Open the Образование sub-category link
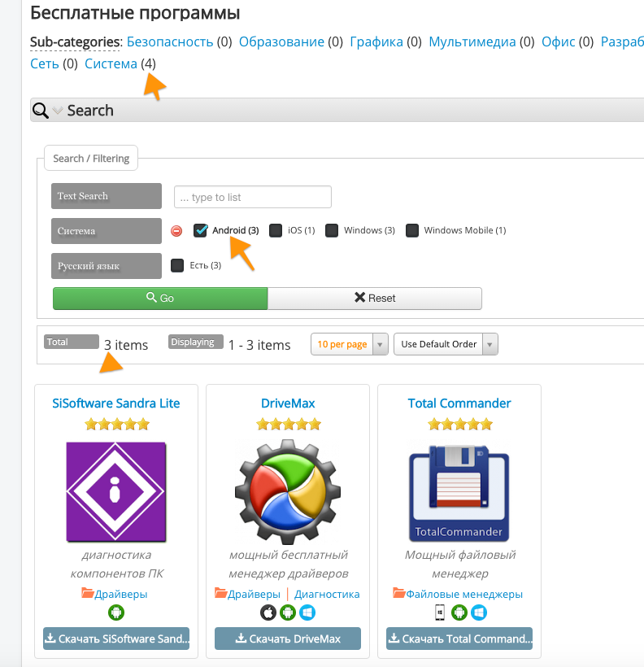Viewport: 644px width, 667px height. [x=281, y=41]
